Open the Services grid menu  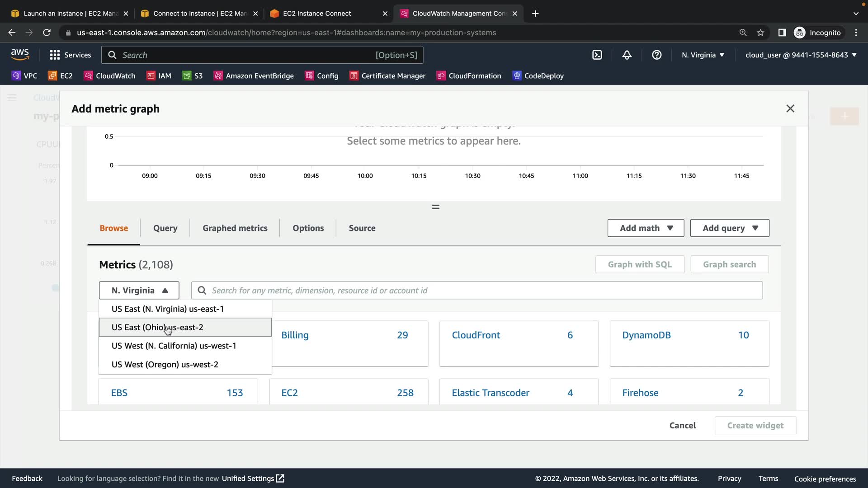(x=70, y=55)
